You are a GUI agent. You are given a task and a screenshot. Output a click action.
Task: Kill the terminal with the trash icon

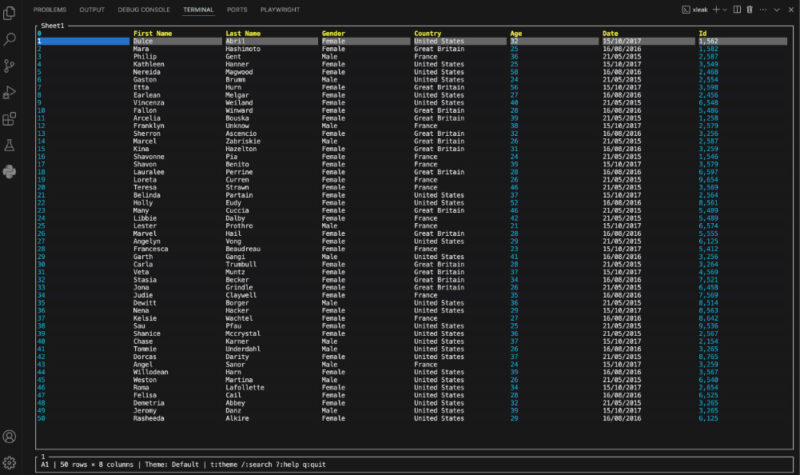tap(749, 10)
